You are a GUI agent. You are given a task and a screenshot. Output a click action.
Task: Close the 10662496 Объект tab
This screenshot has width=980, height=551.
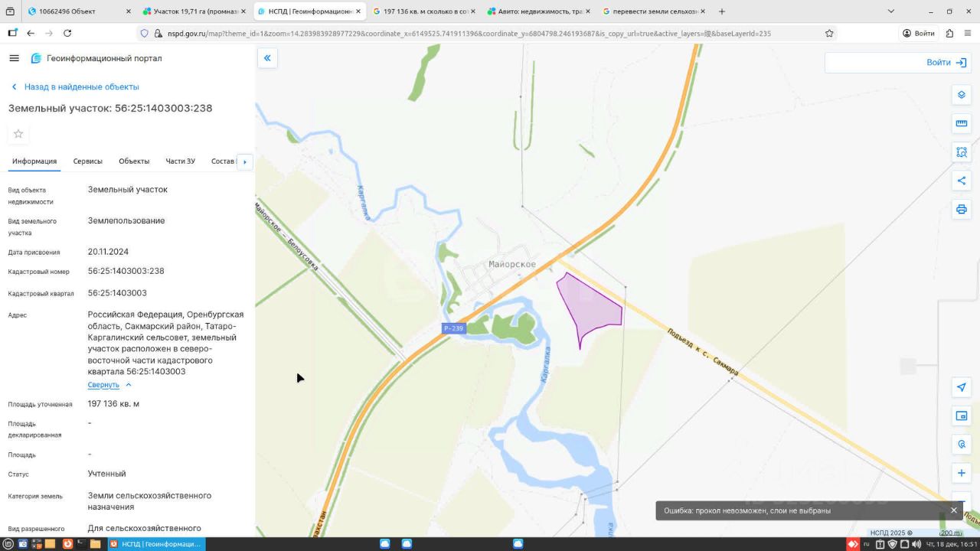click(x=129, y=11)
